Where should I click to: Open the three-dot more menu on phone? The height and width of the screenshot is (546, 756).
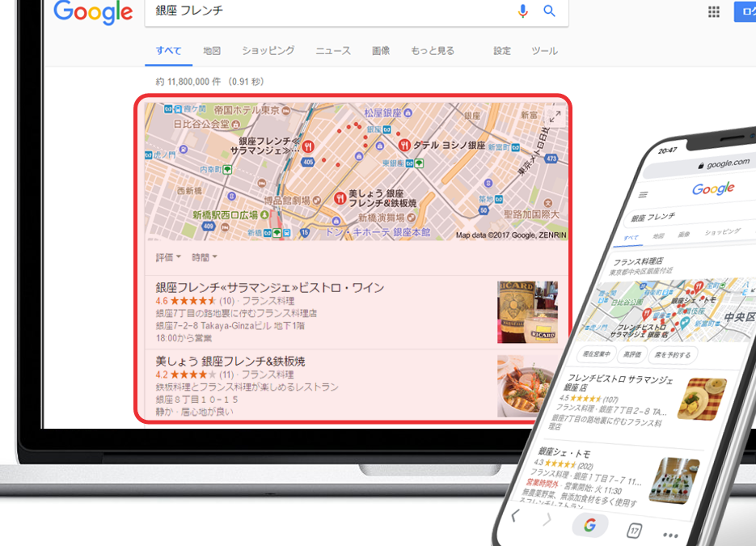point(670,535)
